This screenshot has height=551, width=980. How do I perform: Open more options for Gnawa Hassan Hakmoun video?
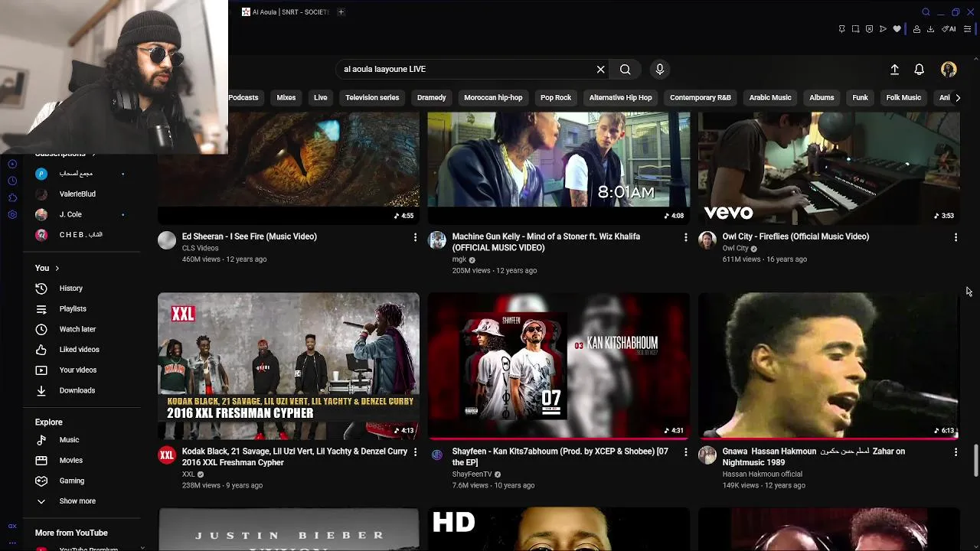(955, 452)
